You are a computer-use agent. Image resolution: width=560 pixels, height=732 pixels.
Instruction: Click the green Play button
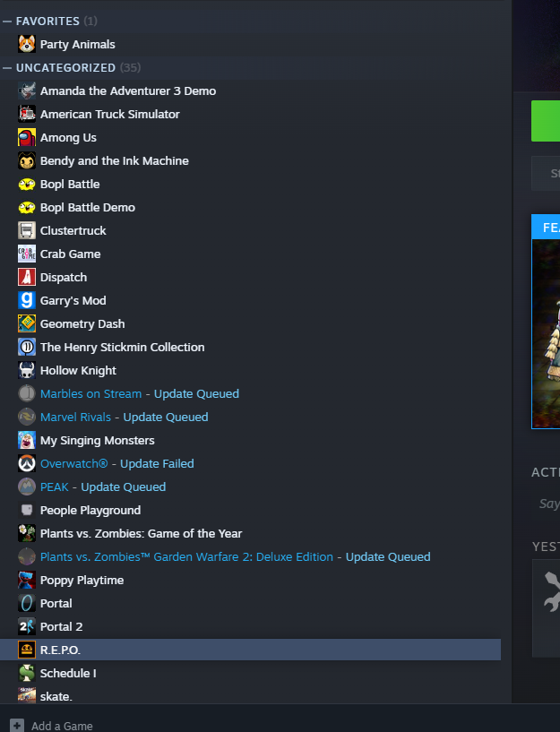(x=546, y=121)
